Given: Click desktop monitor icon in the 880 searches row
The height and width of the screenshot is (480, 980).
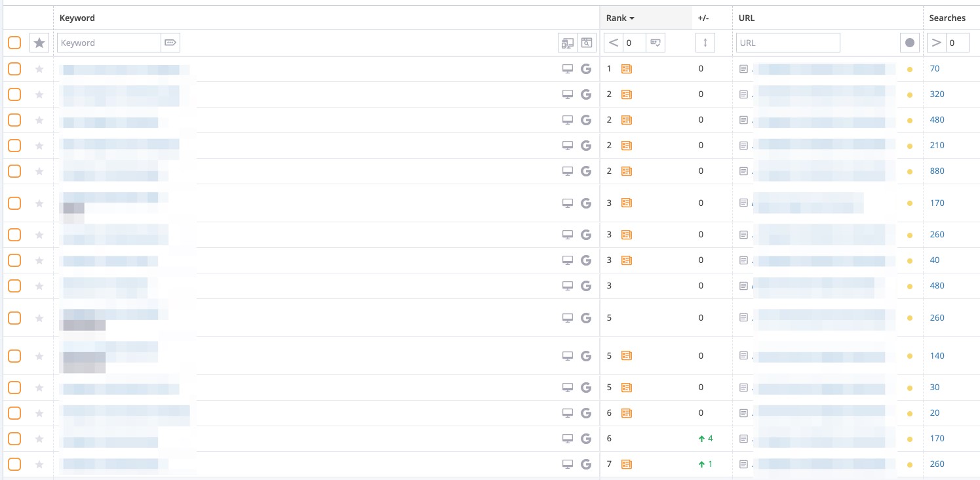Looking at the screenshot, I should [568, 171].
